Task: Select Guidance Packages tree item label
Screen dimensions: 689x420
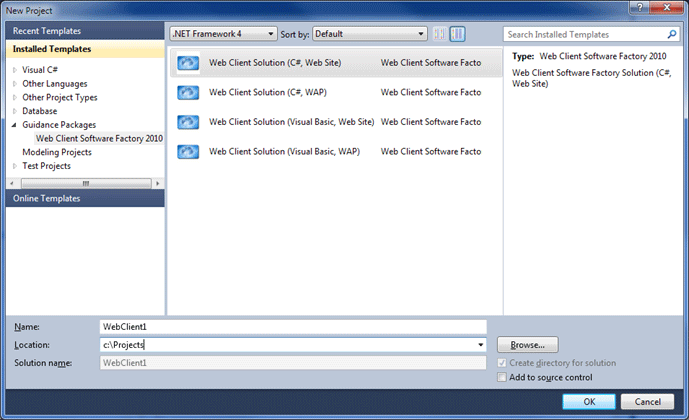Action: (x=59, y=125)
